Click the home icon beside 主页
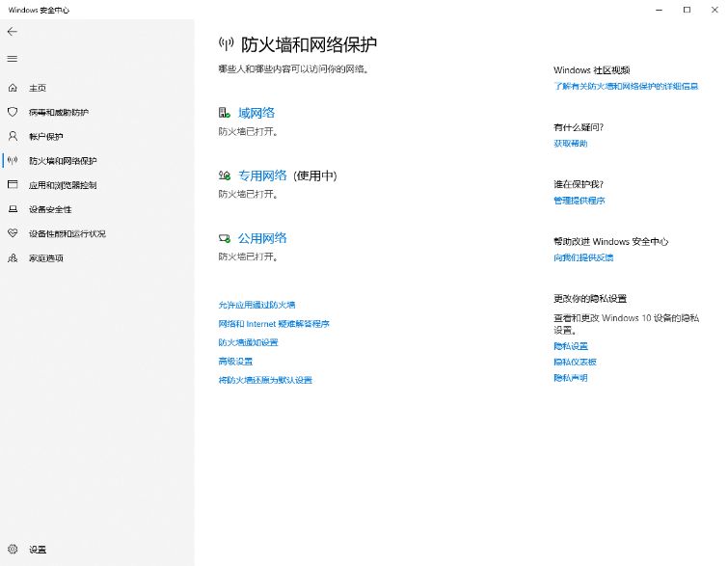Screen dimensions: 728x566 (13, 88)
